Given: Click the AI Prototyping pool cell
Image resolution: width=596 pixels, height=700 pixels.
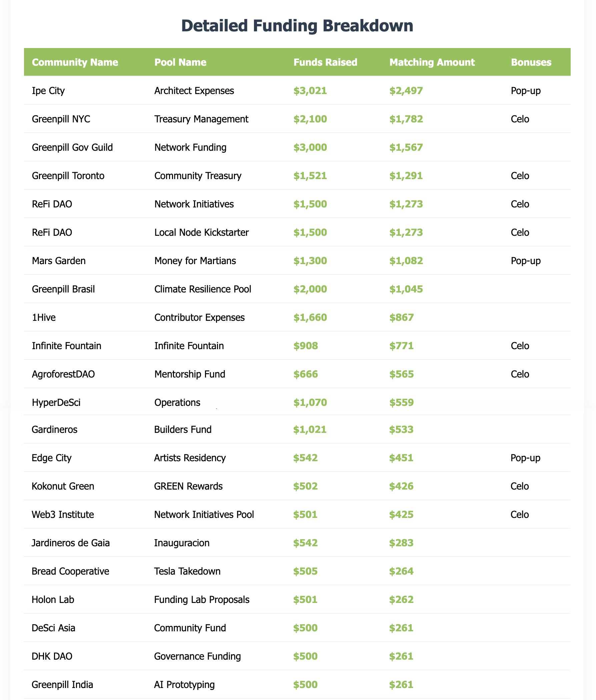Looking at the screenshot, I should [x=184, y=685].
